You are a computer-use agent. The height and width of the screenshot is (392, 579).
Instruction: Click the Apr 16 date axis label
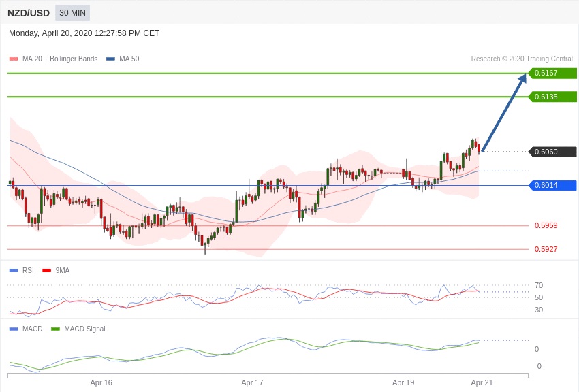[x=101, y=382]
